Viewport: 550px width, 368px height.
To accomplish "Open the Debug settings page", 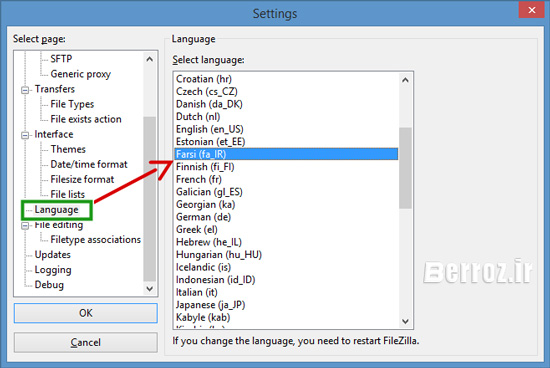I will click(x=49, y=285).
